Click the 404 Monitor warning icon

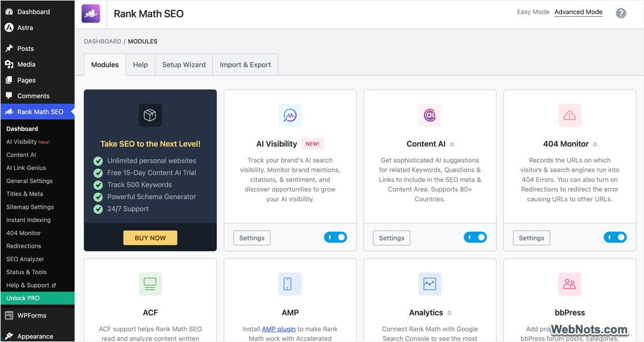pos(570,115)
